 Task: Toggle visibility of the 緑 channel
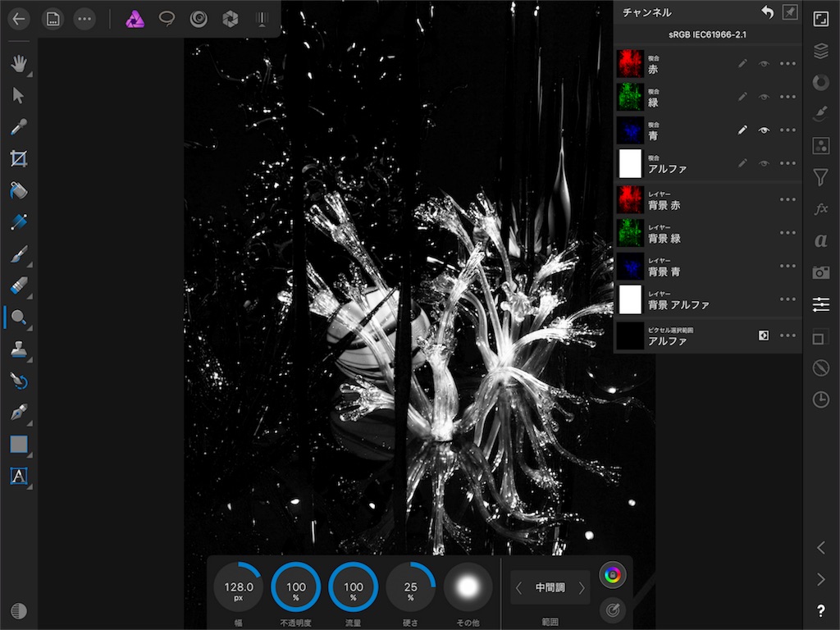tap(764, 97)
